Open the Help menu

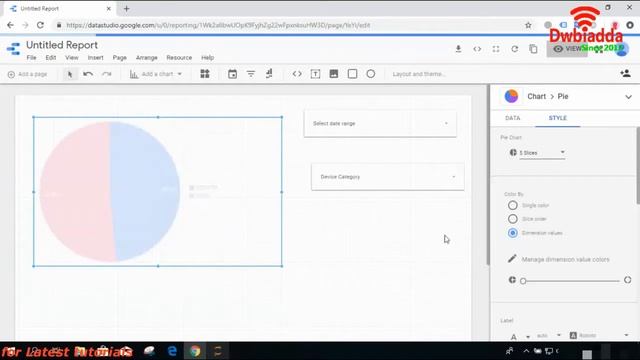[207, 58]
